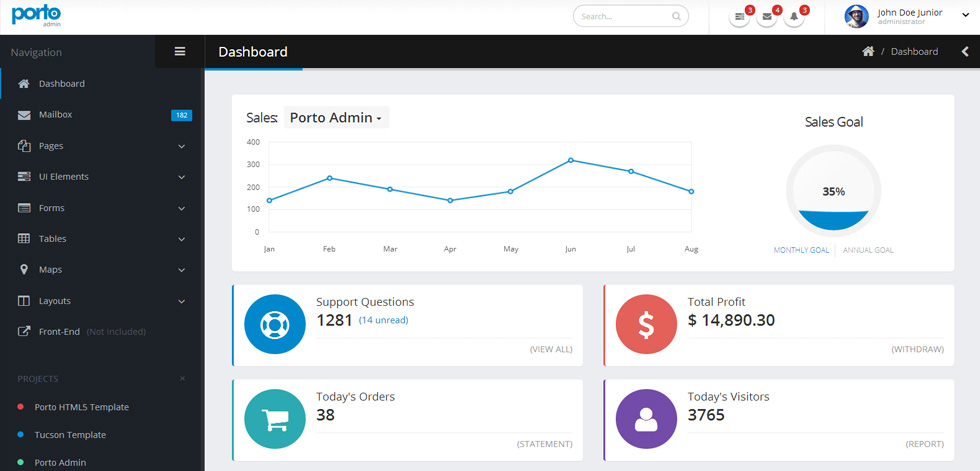This screenshot has width=980, height=471.
Task: Open the Porto Admin sales dropdown
Action: point(336,117)
